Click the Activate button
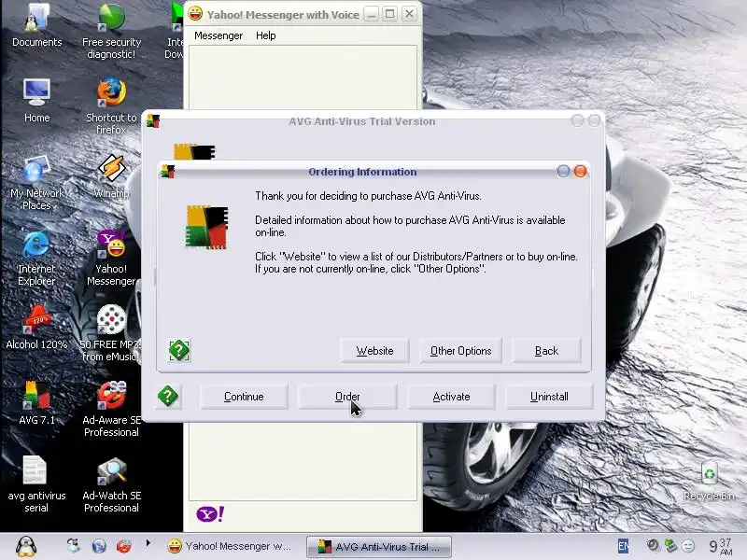 [x=451, y=397]
